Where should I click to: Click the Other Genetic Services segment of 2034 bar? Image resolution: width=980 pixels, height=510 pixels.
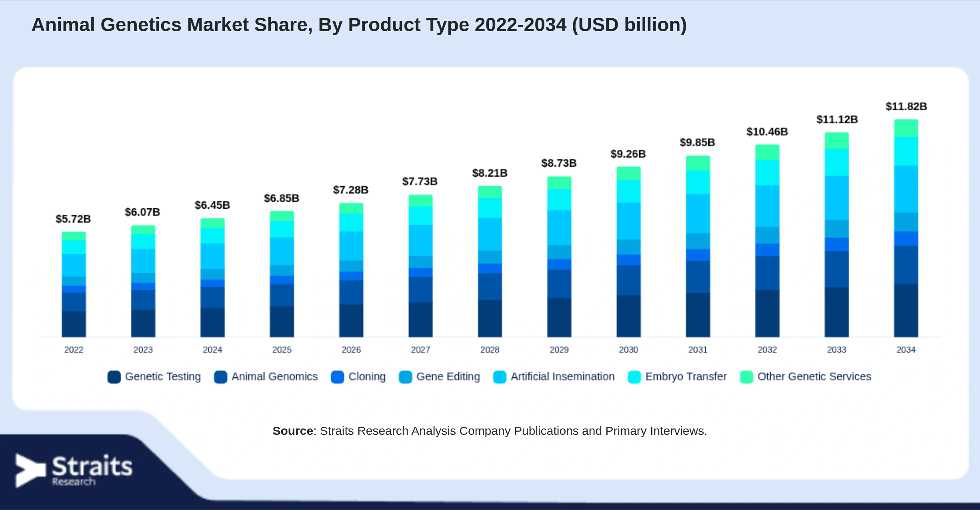(906, 128)
